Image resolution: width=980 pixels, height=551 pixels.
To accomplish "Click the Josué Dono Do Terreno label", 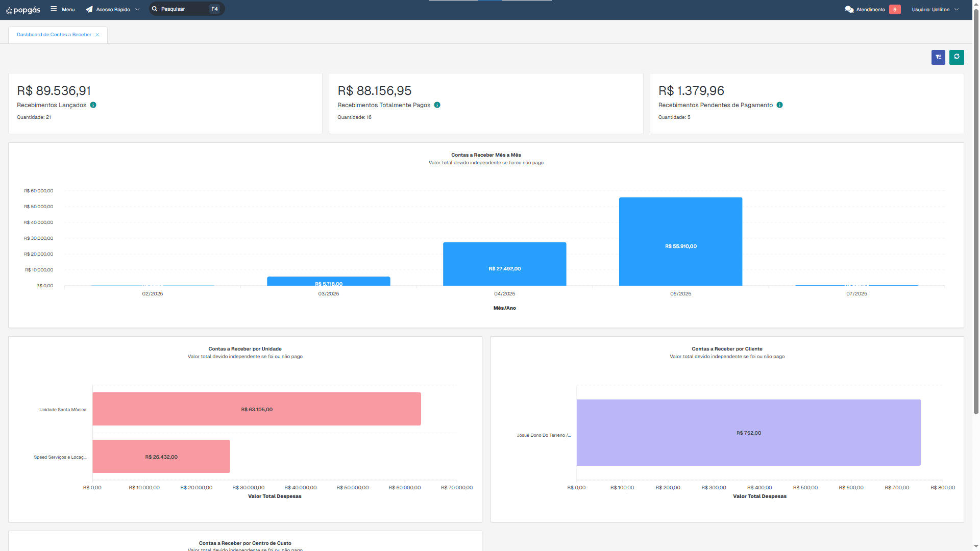I will tap(544, 435).
